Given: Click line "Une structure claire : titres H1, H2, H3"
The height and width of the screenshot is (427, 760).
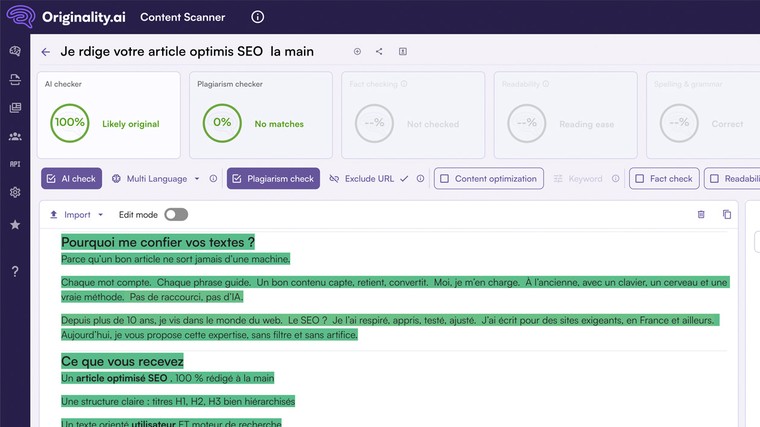Looking at the screenshot, I should point(178,401).
